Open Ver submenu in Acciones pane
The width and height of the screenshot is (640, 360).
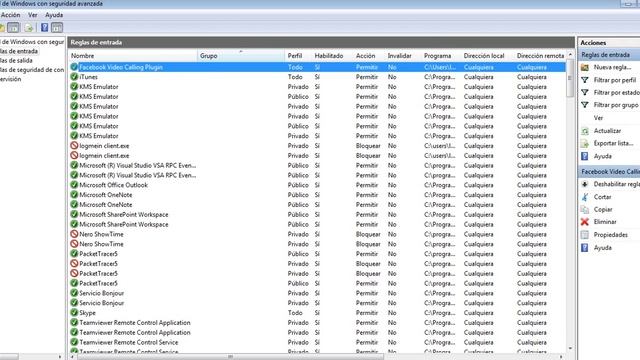(598, 118)
